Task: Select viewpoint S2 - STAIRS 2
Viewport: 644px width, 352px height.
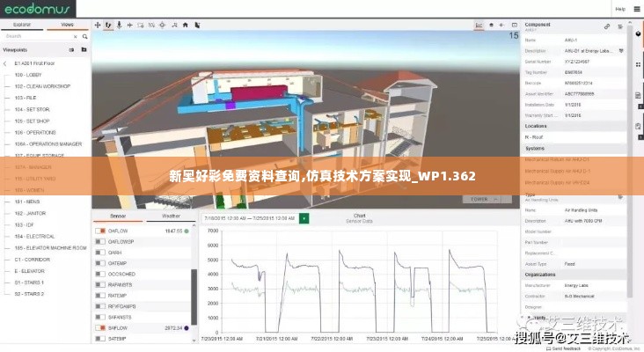Action: (29, 294)
